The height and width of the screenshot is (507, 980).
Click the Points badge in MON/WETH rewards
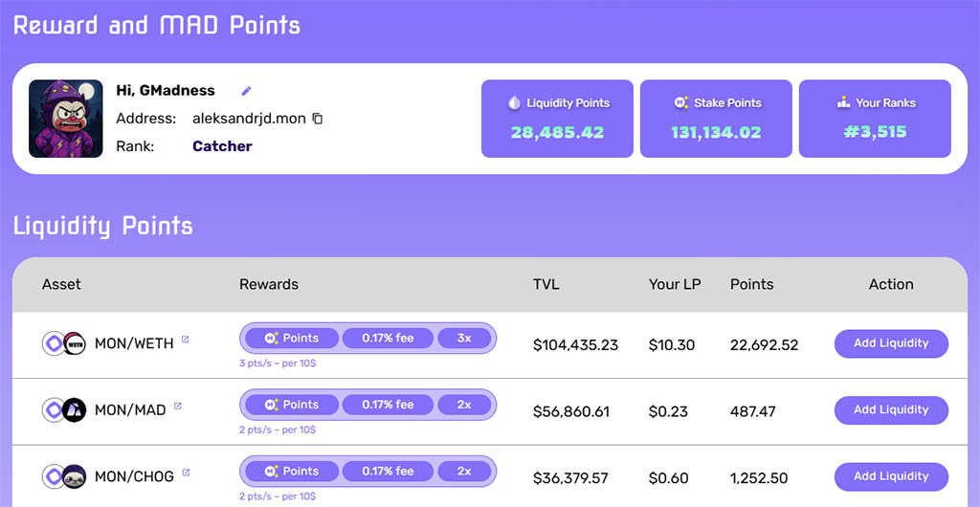pos(291,338)
